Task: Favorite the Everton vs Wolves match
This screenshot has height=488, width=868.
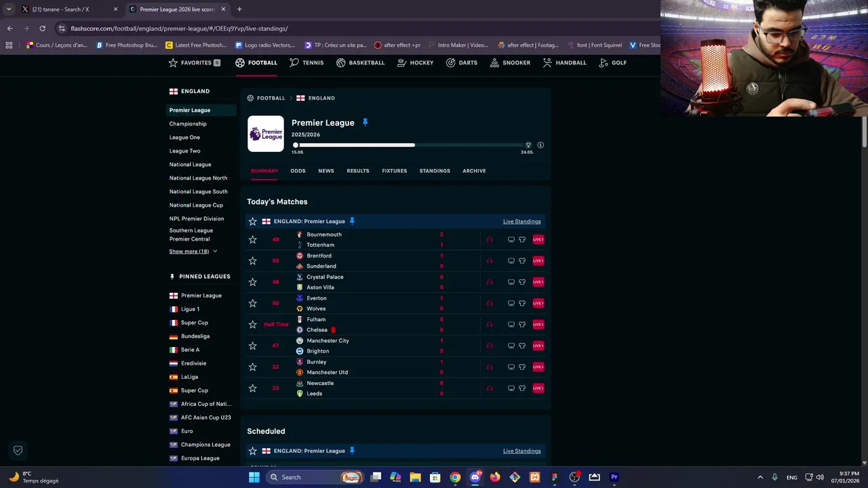Action: coord(253,303)
